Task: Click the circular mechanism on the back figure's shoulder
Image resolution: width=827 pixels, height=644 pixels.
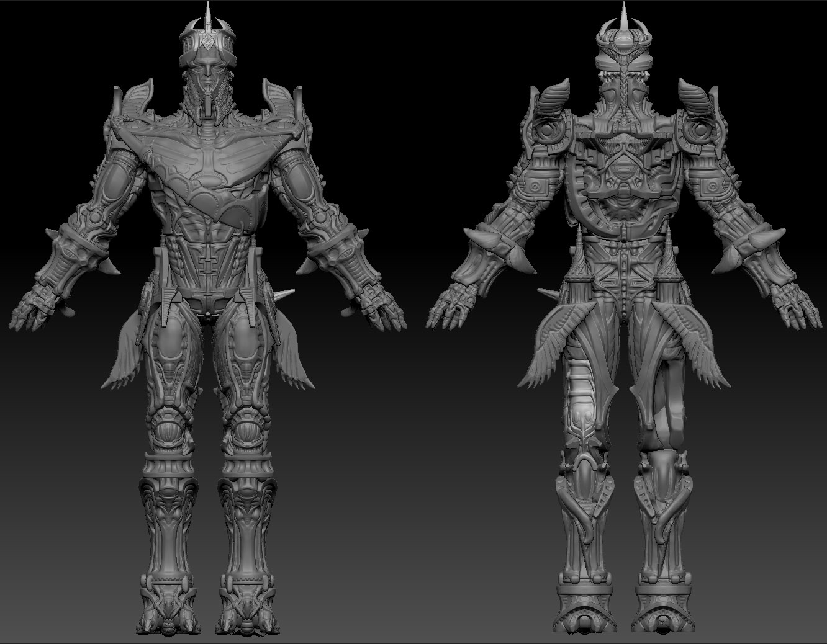Action: tap(546, 132)
